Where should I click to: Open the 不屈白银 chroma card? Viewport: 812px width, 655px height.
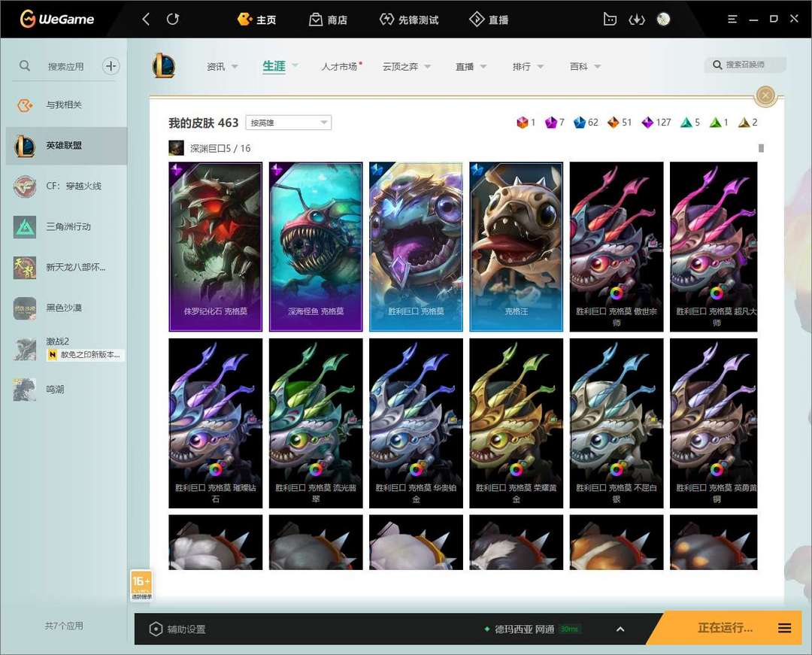pos(617,423)
